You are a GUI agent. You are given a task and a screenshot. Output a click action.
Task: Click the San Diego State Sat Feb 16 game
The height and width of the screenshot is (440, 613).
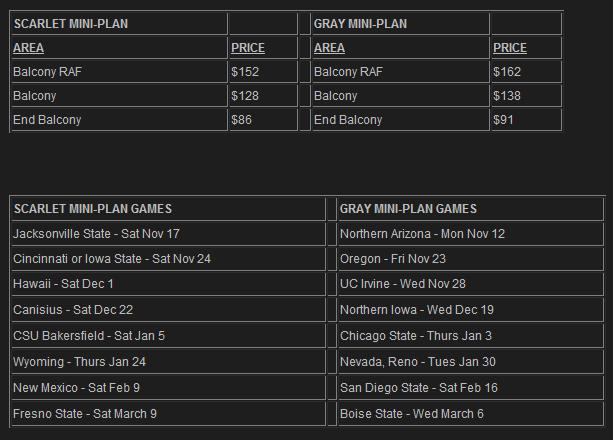coord(419,388)
